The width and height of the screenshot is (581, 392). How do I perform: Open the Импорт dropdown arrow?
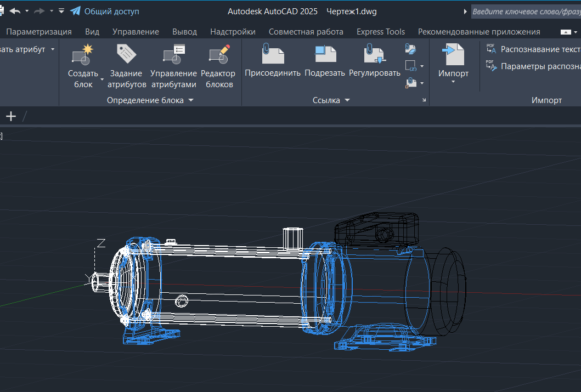pos(453,82)
